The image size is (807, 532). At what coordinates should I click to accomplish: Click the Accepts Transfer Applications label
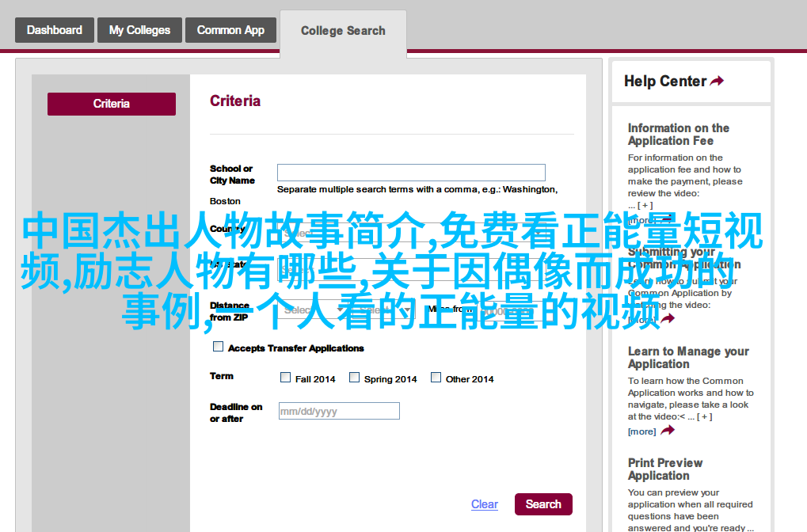(296, 348)
